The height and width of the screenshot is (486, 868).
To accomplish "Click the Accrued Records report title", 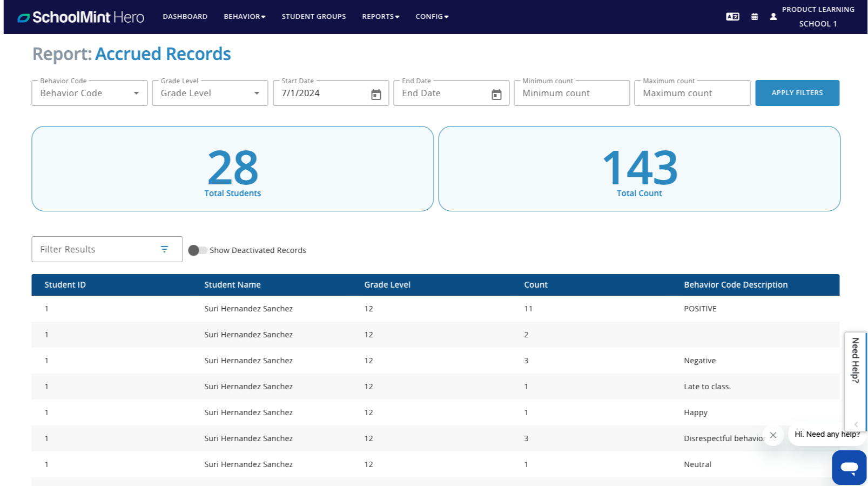I will 163,54.
